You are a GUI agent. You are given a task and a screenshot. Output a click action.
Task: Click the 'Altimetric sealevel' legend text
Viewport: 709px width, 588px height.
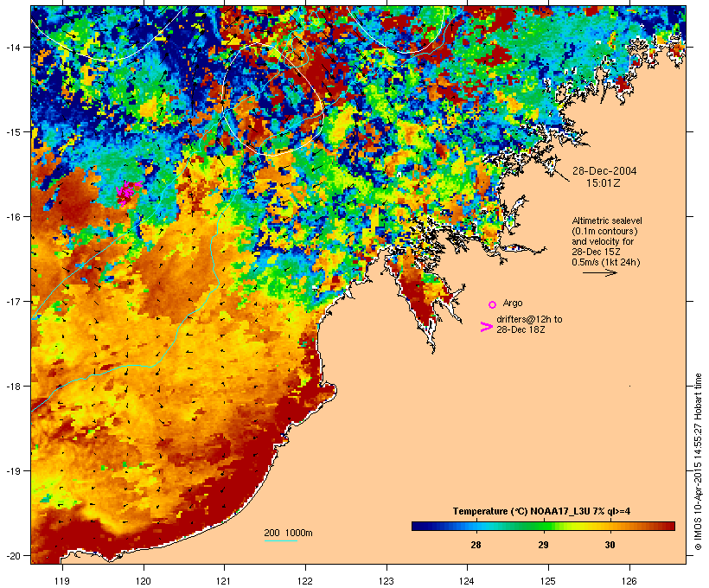tap(607, 220)
